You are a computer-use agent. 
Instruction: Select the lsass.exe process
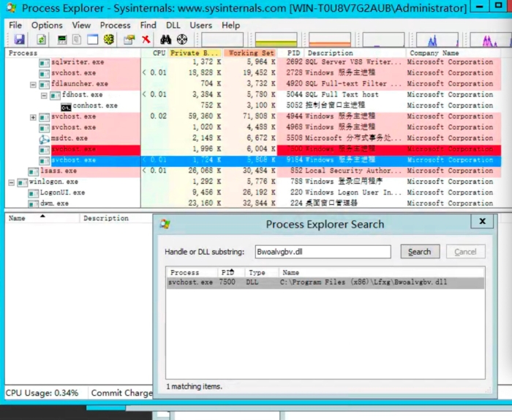(x=253, y=170)
